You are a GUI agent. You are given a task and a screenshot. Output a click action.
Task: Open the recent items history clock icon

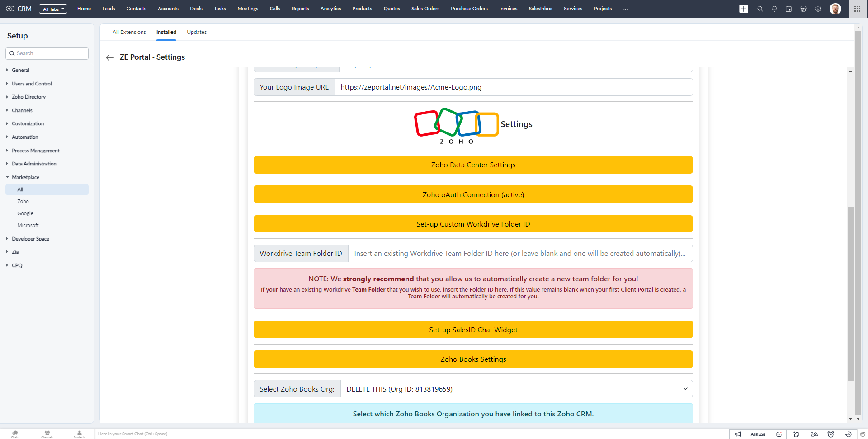849,434
